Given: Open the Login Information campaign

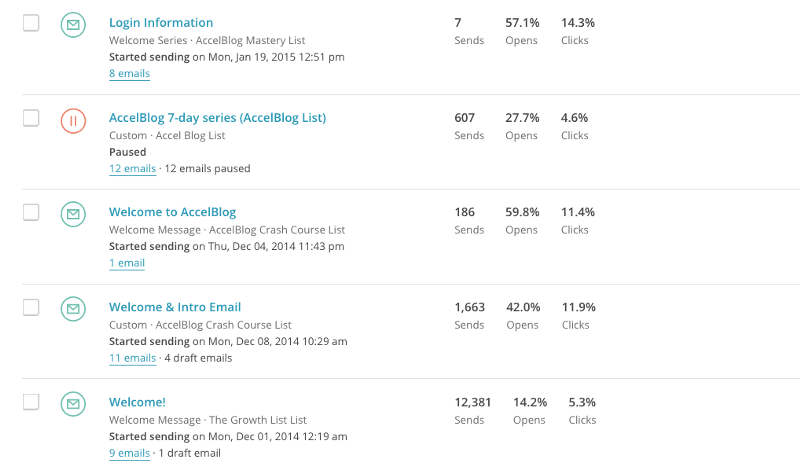Looking at the screenshot, I should pos(161,23).
